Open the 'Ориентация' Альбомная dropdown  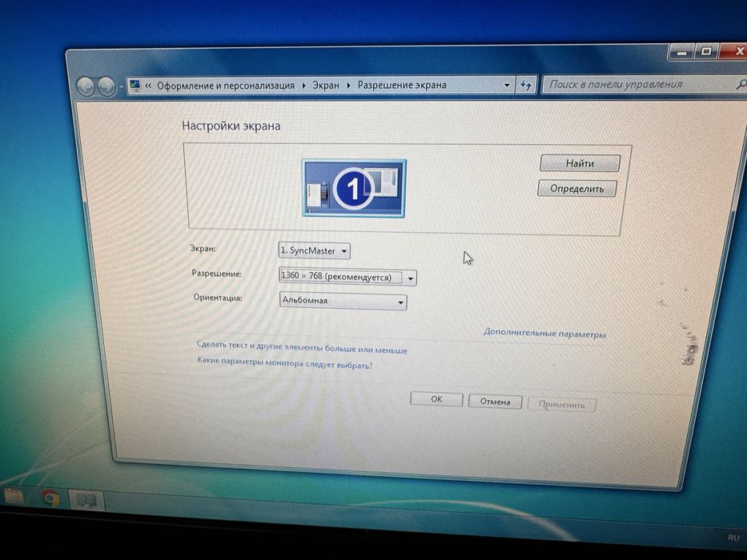343,301
